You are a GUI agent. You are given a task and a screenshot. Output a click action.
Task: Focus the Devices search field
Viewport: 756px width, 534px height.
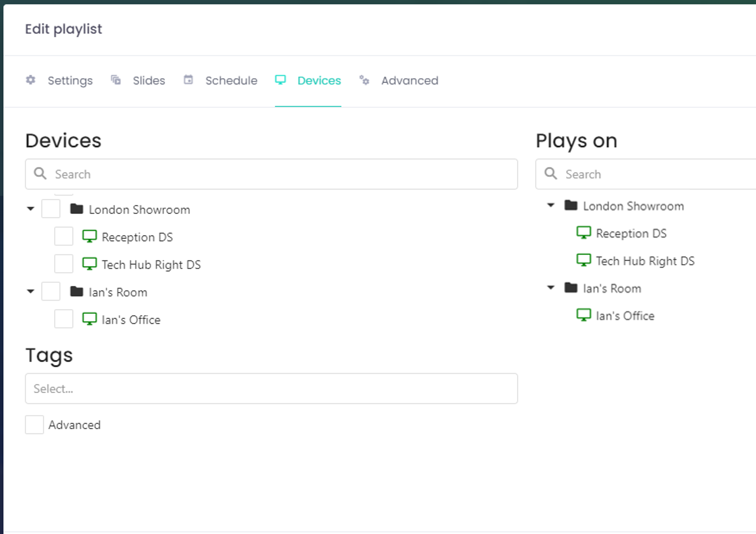271,174
